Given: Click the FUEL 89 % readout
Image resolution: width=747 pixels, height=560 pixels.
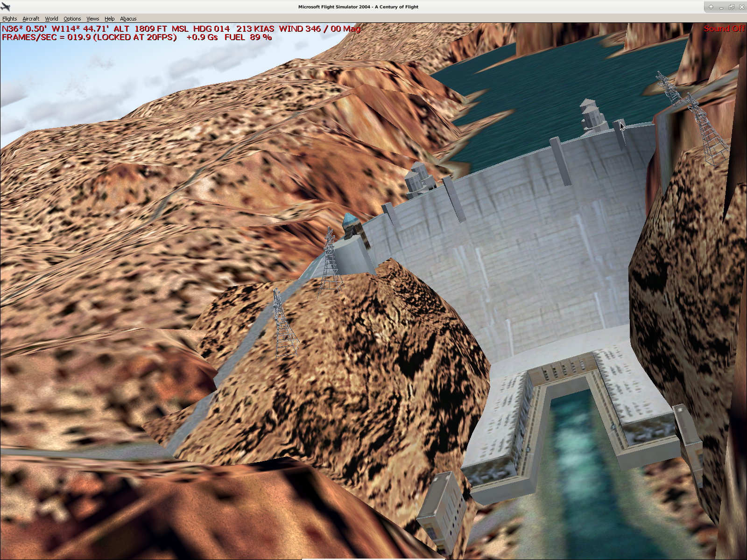Looking at the screenshot, I should [x=248, y=37].
